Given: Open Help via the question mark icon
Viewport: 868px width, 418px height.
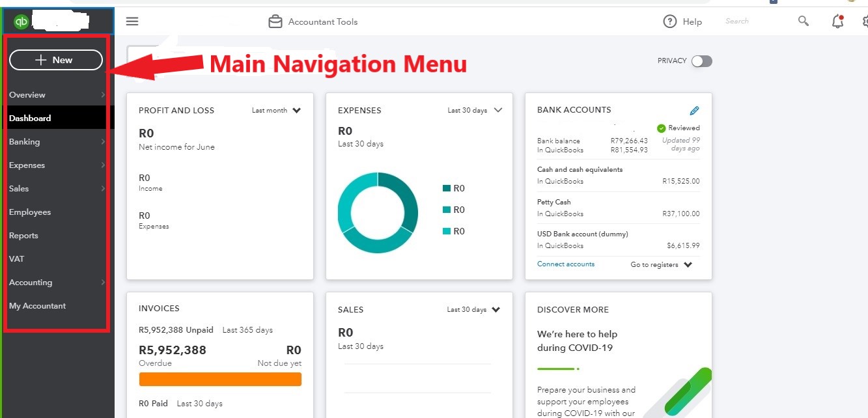Looking at the screenshot, I should 670,21.
